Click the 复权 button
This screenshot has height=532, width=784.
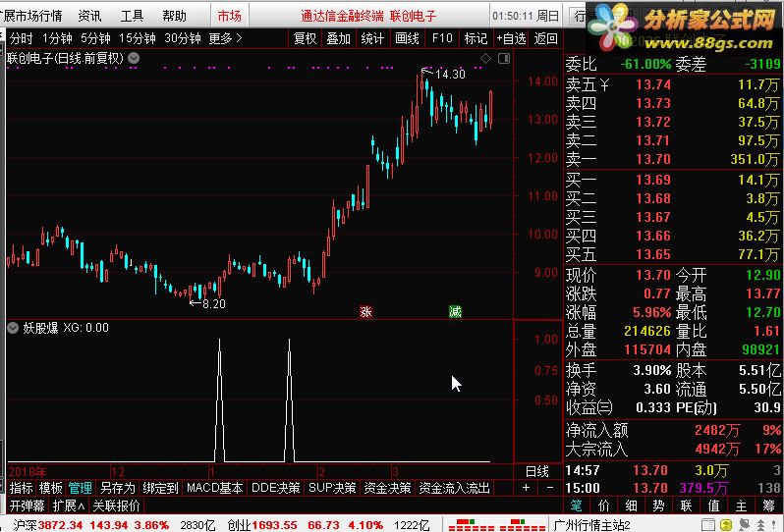(x=305, y=38)
